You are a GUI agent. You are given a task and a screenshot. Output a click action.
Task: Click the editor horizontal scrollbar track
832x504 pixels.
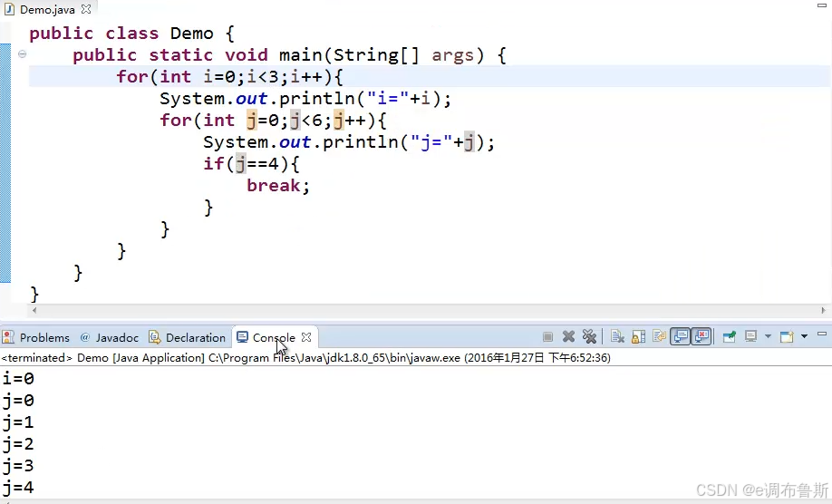pos(429,310)
